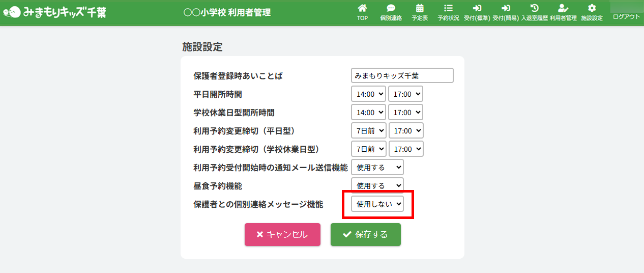Expand 平日開所時間 start time dropdown
The width and height of the screenshot is (644, 273).
[x=368, y=94]
